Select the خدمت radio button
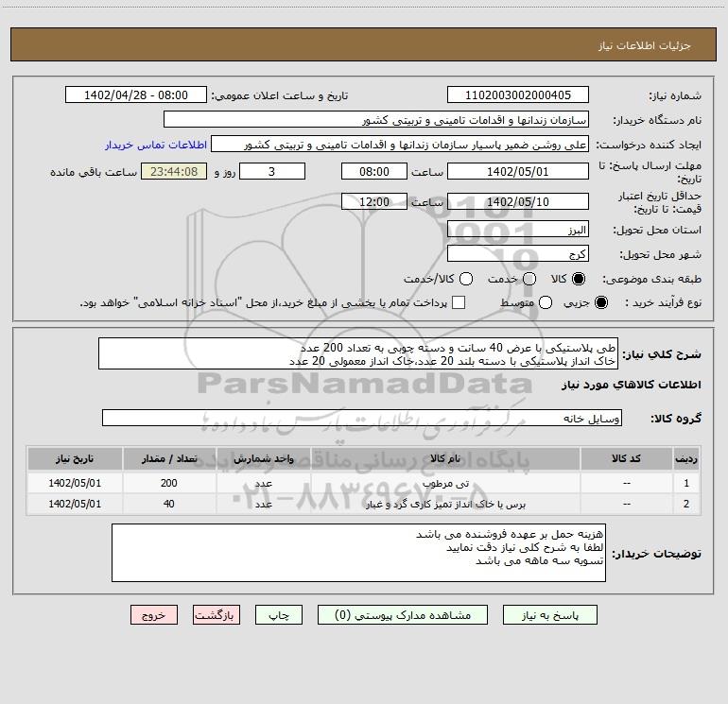 [529, 279]
